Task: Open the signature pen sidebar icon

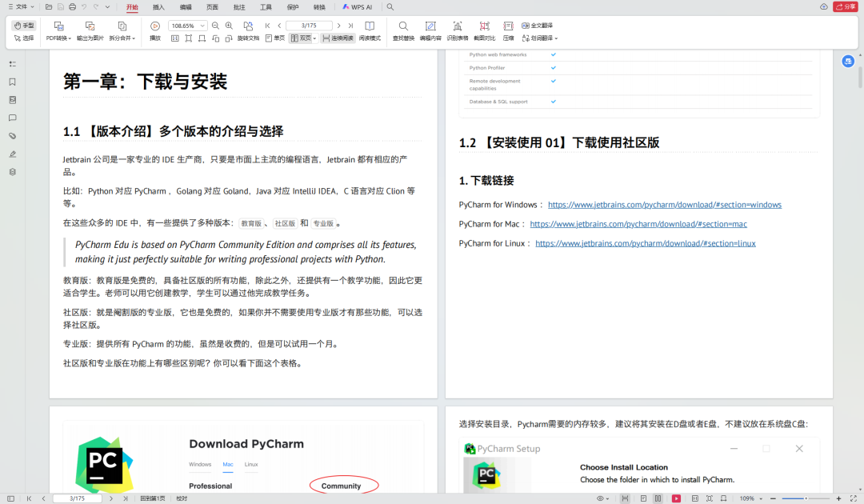Action: (13, 154)
